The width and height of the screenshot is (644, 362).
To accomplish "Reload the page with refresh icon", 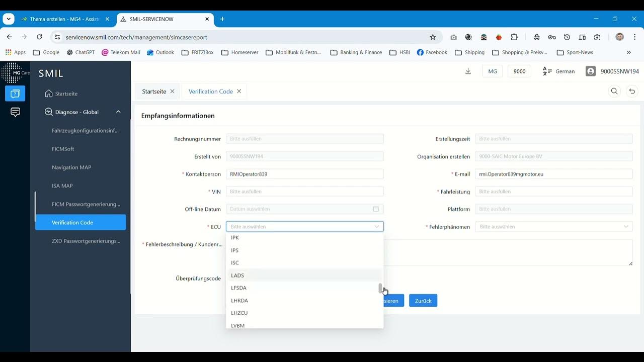I will [x=39, y=37].
